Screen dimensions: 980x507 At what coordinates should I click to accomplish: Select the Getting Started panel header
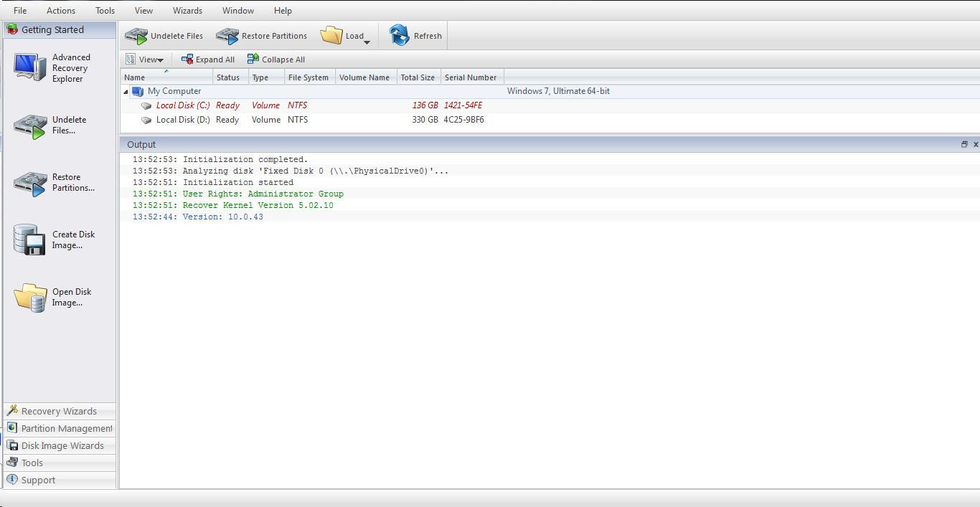(x=60, y=29)
